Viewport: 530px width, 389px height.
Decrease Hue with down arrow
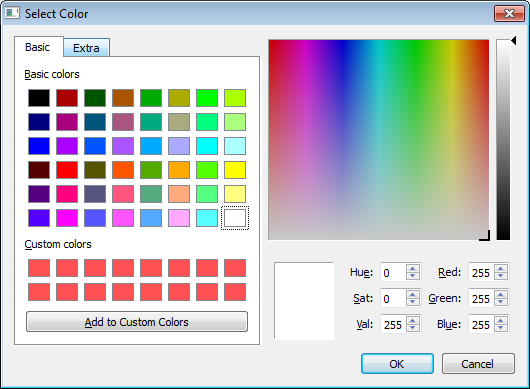pos(413,276)
